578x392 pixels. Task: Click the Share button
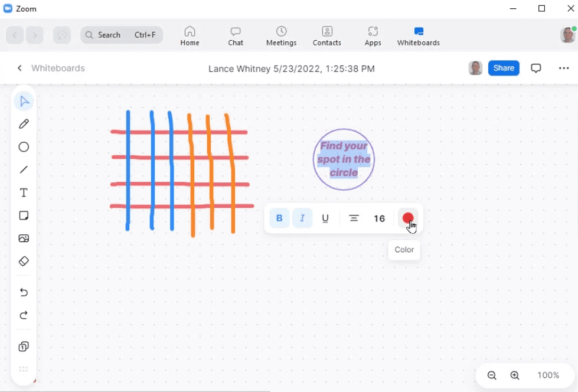pyautogui.click(x=504, y=68)
